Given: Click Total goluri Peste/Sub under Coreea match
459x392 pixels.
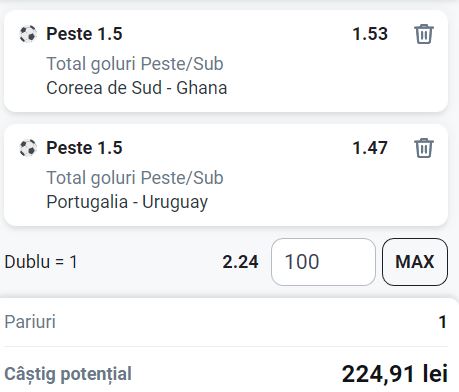Looking at the screenshot, I should (x=135, y=64).
